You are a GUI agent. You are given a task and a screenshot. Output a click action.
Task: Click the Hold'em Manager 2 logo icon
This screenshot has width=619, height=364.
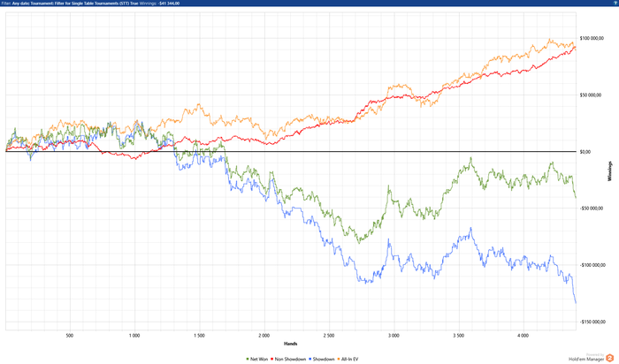(609, 358)
